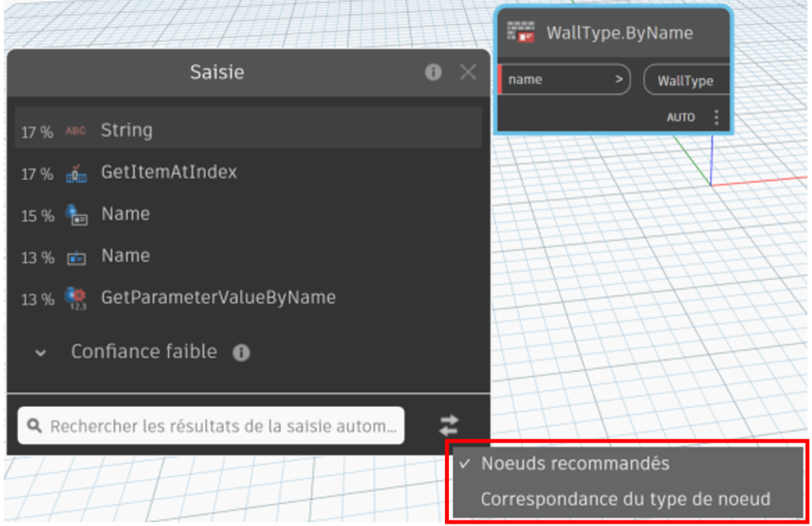
Task: Open the WallType.ByName node options menu
Action: pos(716,116)
